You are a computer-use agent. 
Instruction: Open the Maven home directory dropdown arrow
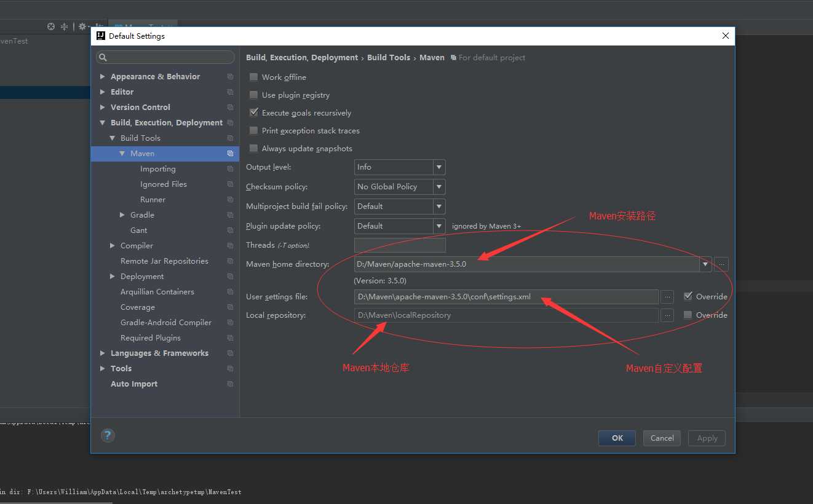(x=705, y=264)
